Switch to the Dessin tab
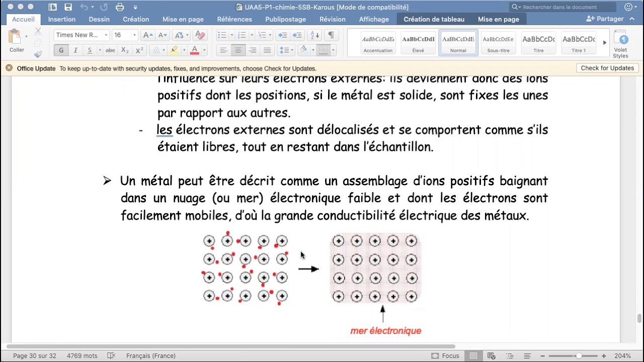 tap(99, 19)
